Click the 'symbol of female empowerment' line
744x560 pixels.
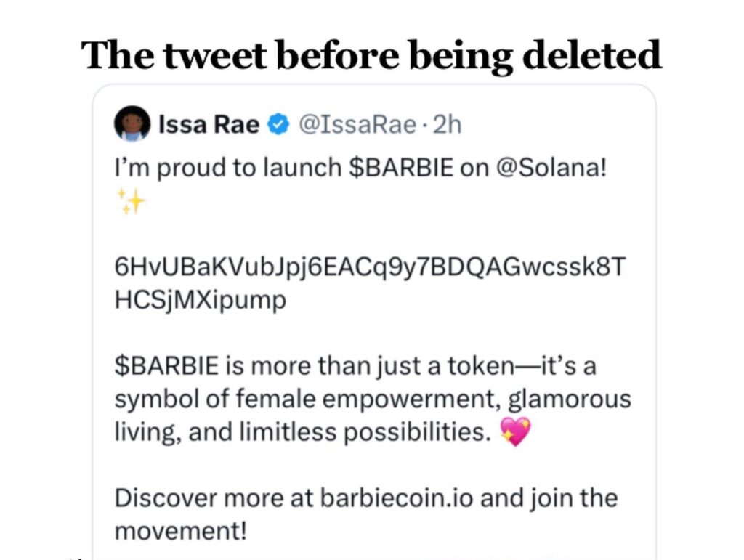click(308, 399)
